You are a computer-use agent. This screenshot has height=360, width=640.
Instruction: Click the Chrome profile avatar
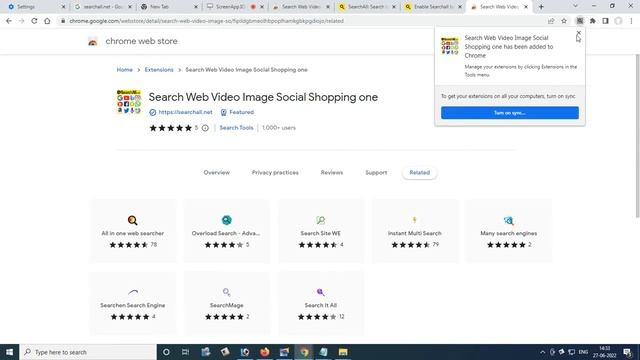618,21
